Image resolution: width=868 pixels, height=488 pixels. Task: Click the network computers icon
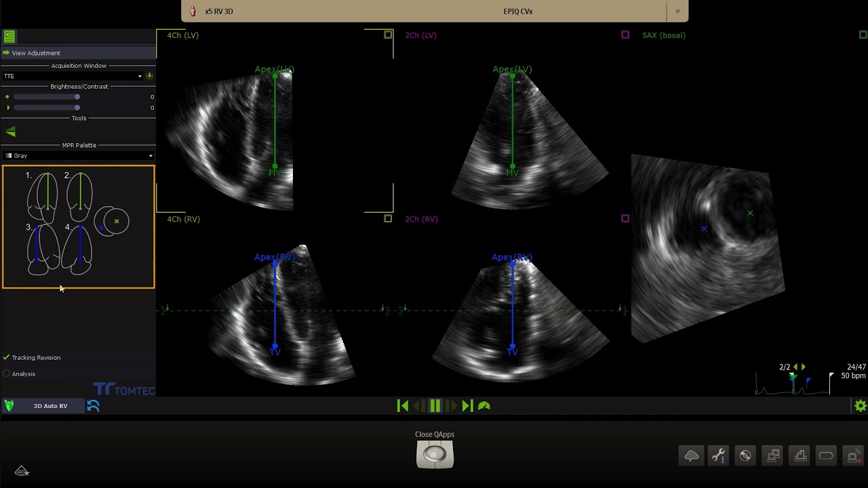(x=772, y=456)
